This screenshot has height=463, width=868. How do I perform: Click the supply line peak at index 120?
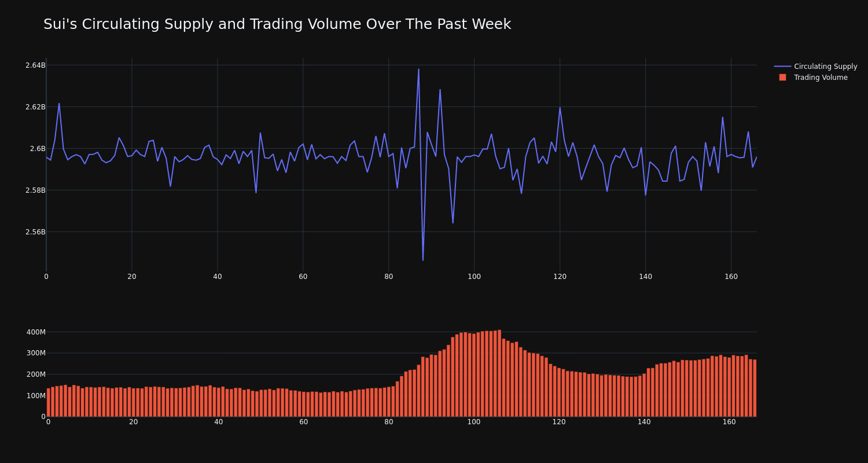point(560,108)
